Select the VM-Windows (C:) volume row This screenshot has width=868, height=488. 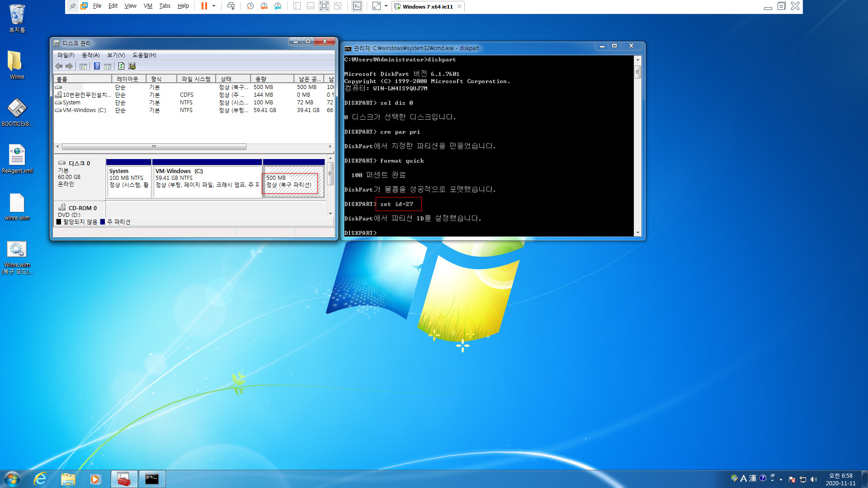click(194, 110)
